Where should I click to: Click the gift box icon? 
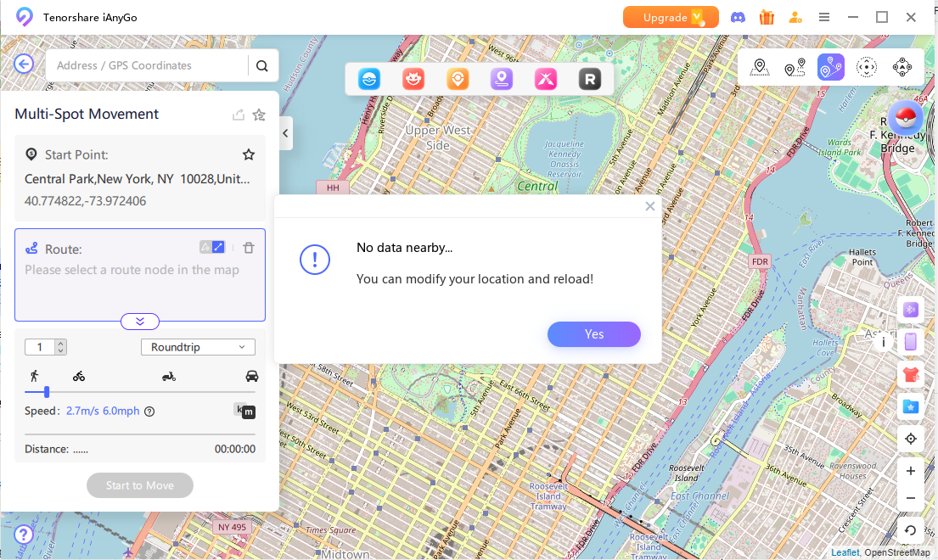pos(767,17)
